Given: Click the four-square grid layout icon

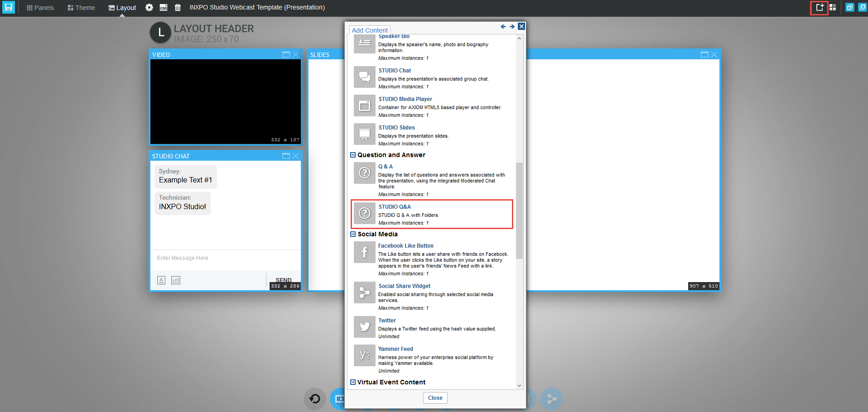Looking at the screenshot, I should point(833,7).
